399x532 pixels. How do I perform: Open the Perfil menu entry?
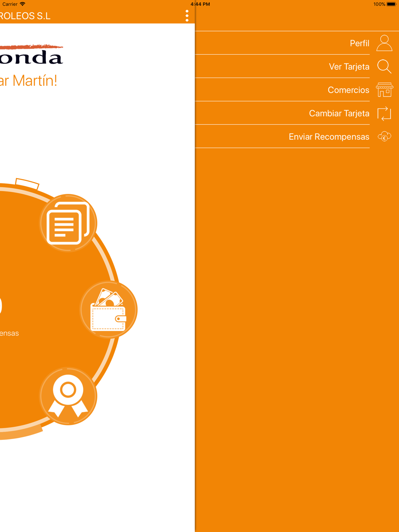pos(297,43)
